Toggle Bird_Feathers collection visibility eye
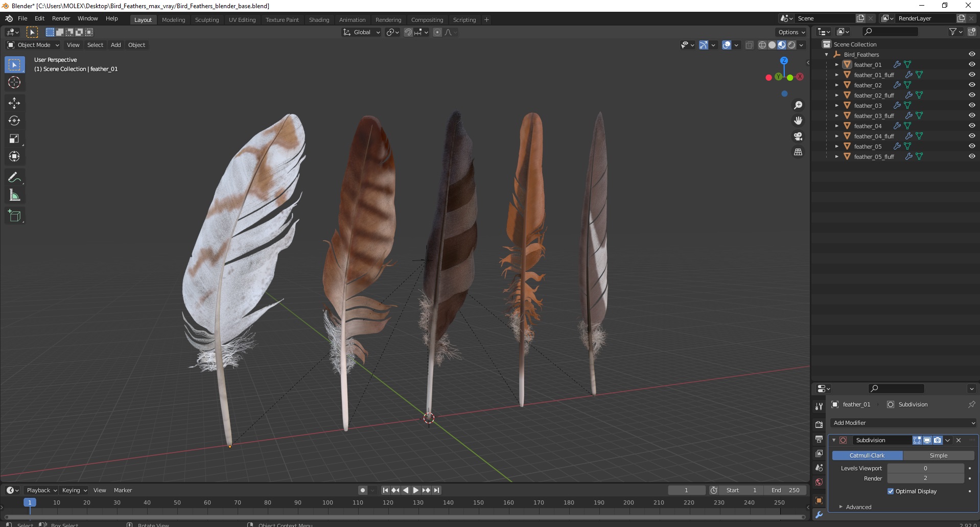 (972, 54)
